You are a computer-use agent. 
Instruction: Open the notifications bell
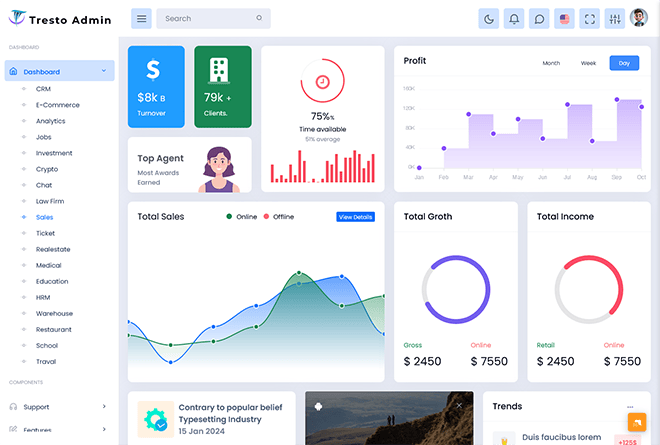(x=514, y=18)
